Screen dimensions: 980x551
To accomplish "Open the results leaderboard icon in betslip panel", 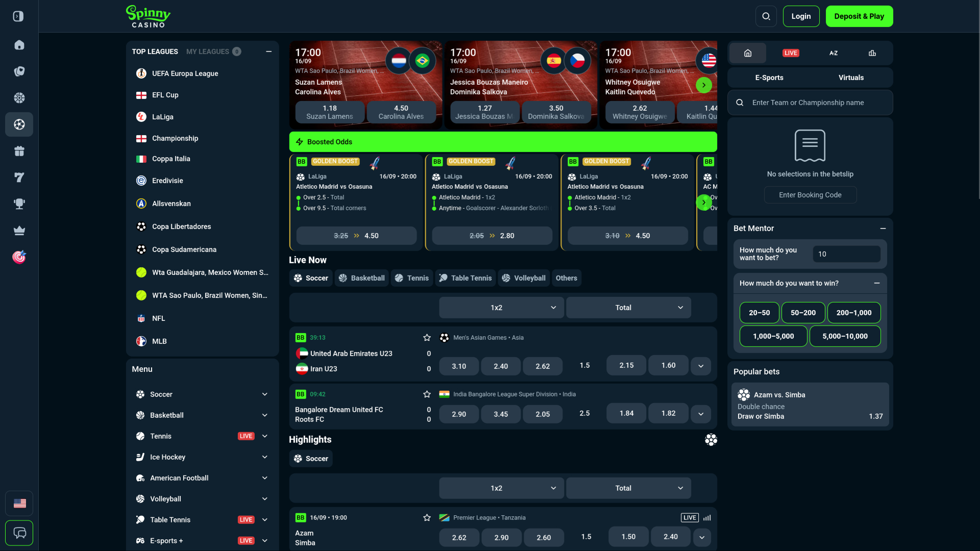I will click(872, 53).
